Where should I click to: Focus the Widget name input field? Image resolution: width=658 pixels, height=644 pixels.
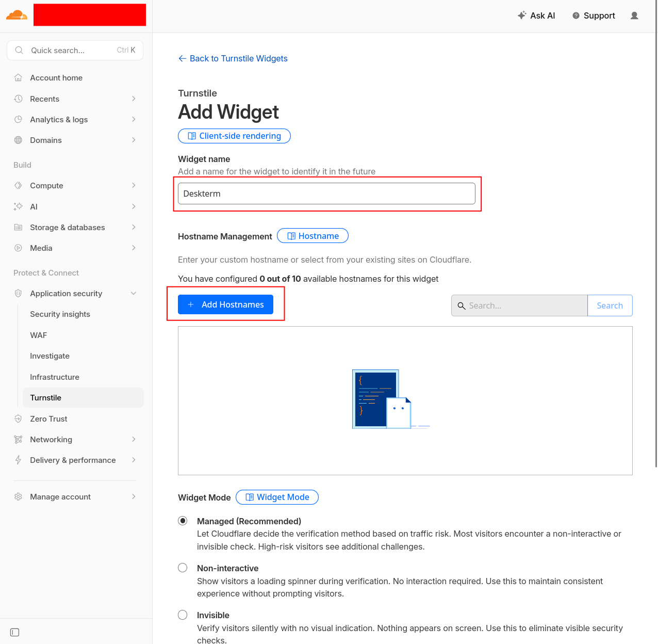coord(326,194)
